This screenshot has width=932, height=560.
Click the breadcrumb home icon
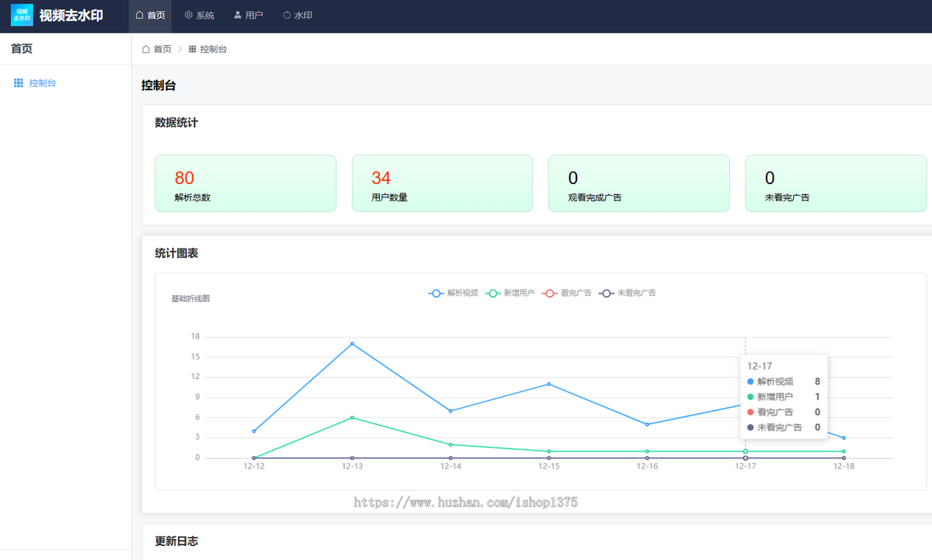click(146, 49)
